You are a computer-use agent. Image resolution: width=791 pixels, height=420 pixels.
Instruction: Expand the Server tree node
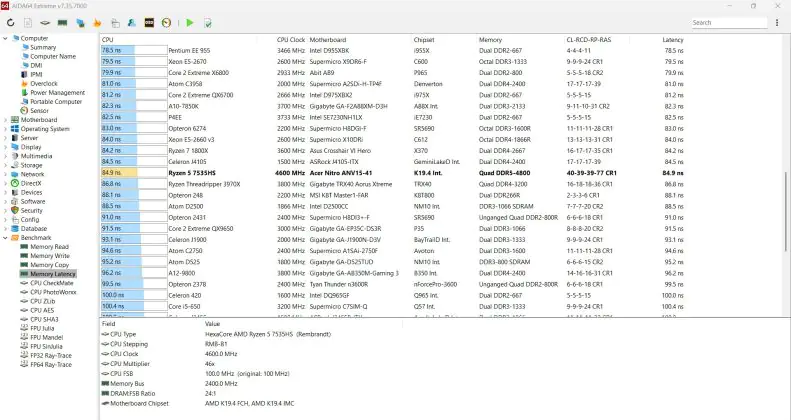6,138
